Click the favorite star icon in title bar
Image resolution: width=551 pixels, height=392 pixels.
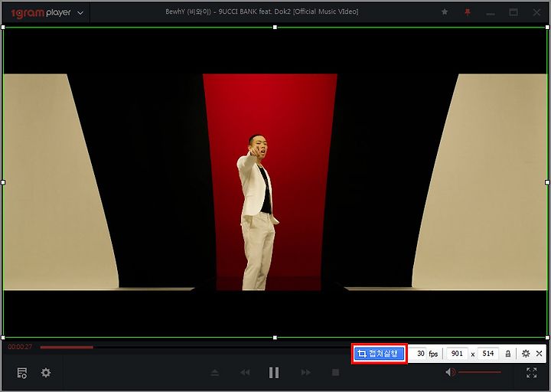(445, 12)
